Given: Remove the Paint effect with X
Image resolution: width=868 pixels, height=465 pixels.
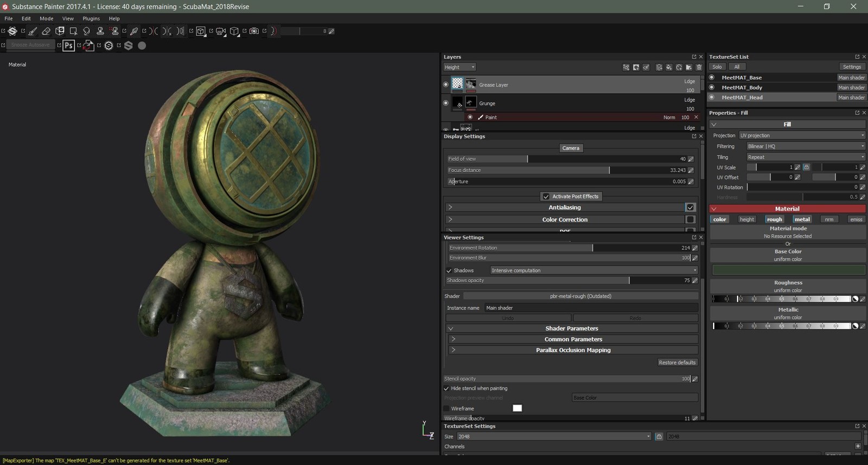Looking at the screenshot, I should click(696, 117).
